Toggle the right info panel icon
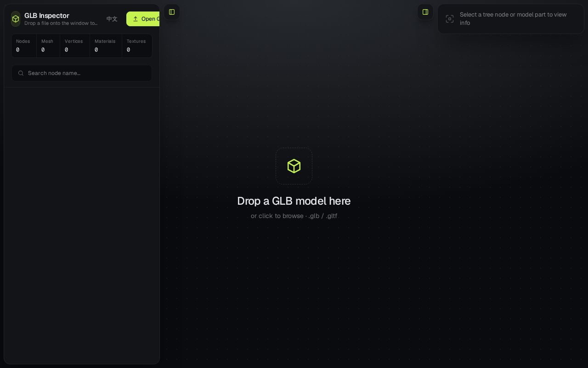The width and height of the screenshot is (588, 368). pos(425,12)
